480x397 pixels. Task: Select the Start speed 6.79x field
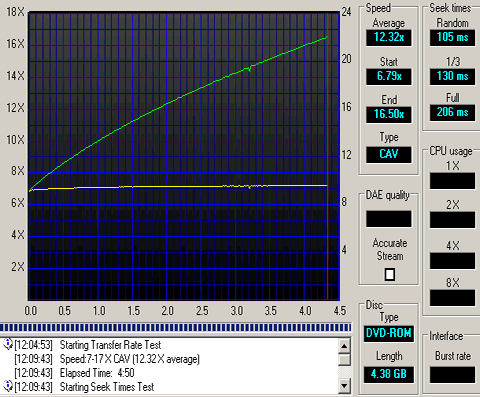(x=389, y=77)
